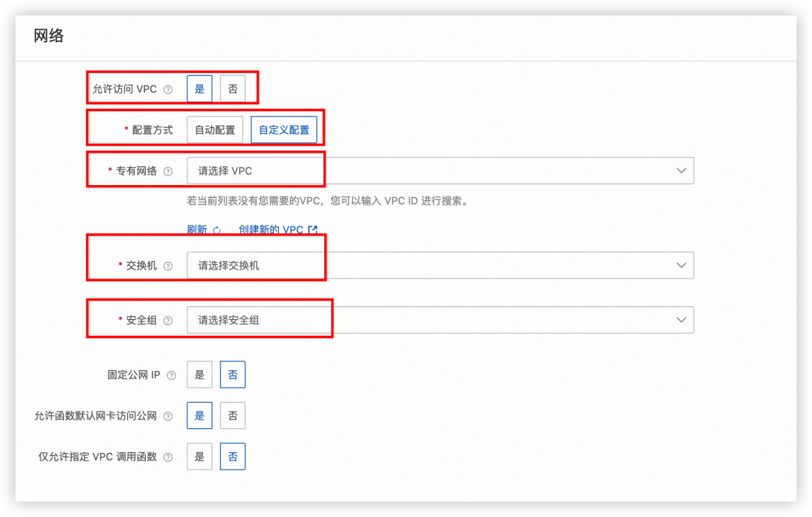812x517 pixels.
Task: Show help icon next to 专有网络
Action: click(168, 172)
